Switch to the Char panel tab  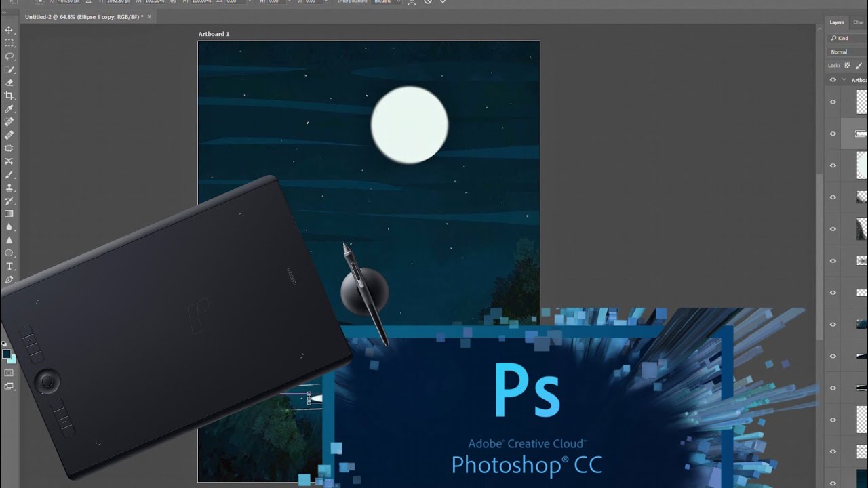(859, 22)
